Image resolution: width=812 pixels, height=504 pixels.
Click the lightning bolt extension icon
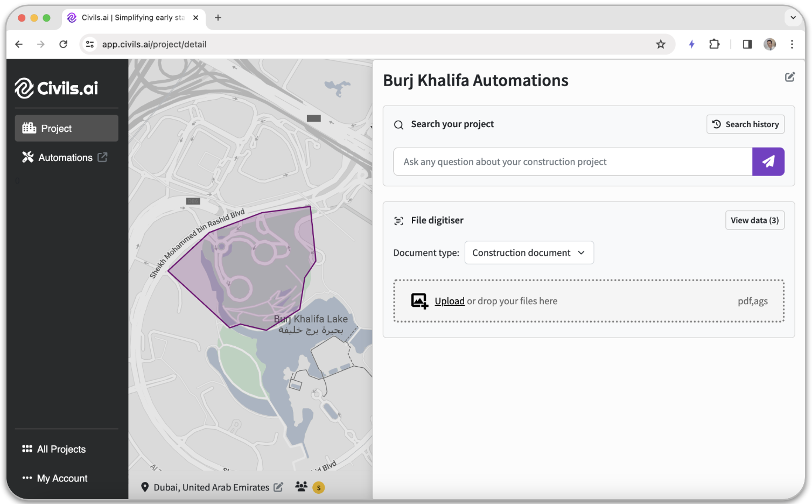click(x=691, y=44)
